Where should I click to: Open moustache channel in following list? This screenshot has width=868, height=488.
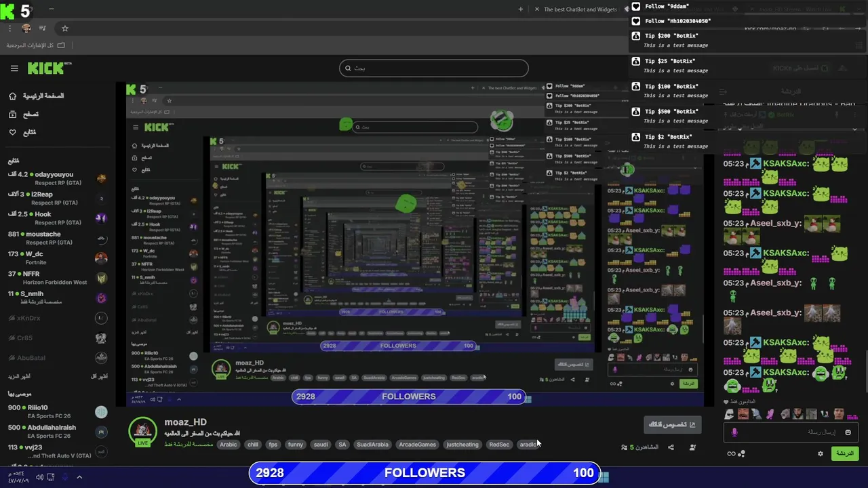(x=56, y=238)
